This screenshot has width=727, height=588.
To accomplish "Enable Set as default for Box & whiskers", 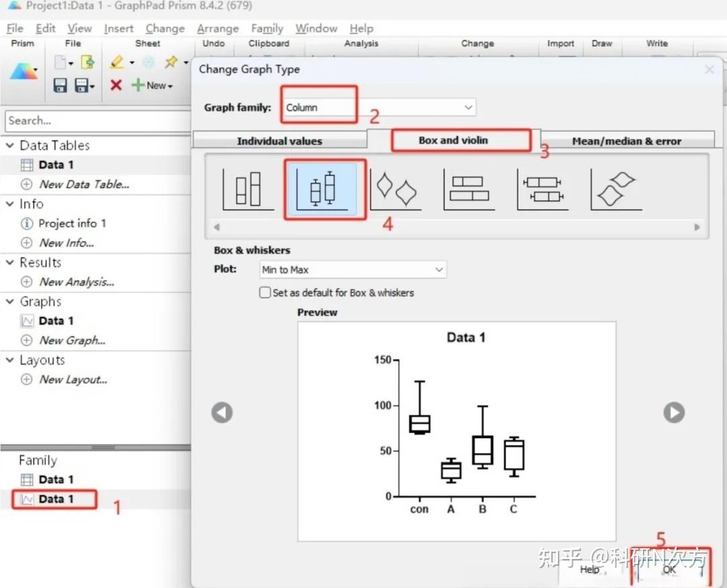I will 265,293.
